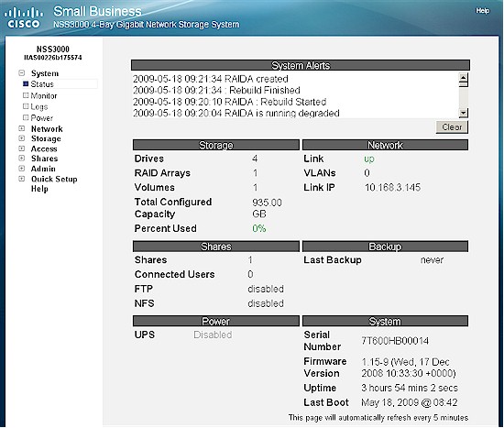Viewport: 504px width, 428px height.
Task: Click Total Configured Capacity 935.00 GB
Action: 267,208
